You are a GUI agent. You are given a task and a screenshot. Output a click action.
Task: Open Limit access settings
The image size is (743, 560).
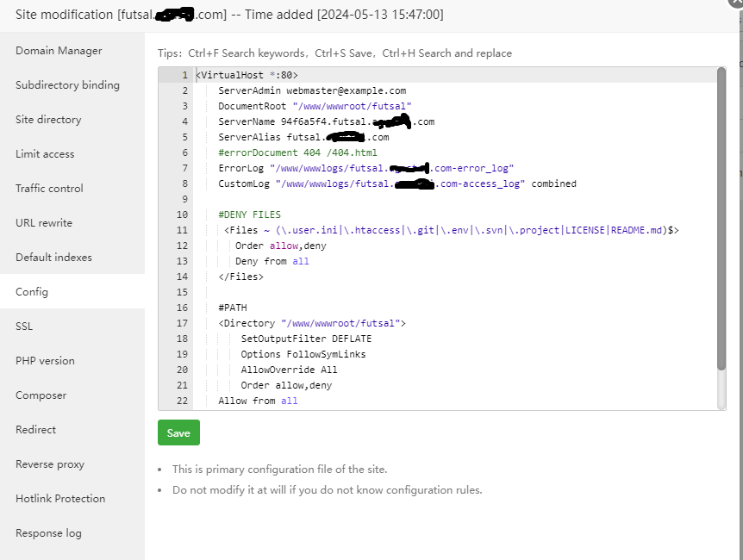[45, 154]
